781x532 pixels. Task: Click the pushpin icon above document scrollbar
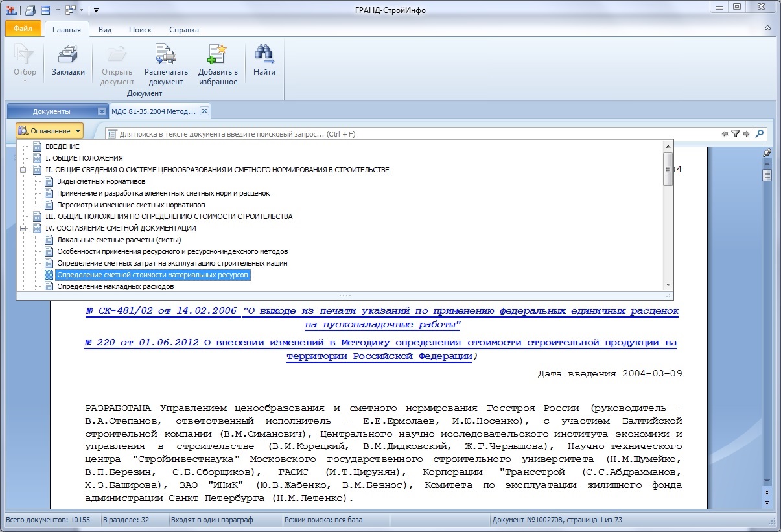(767, 153)
